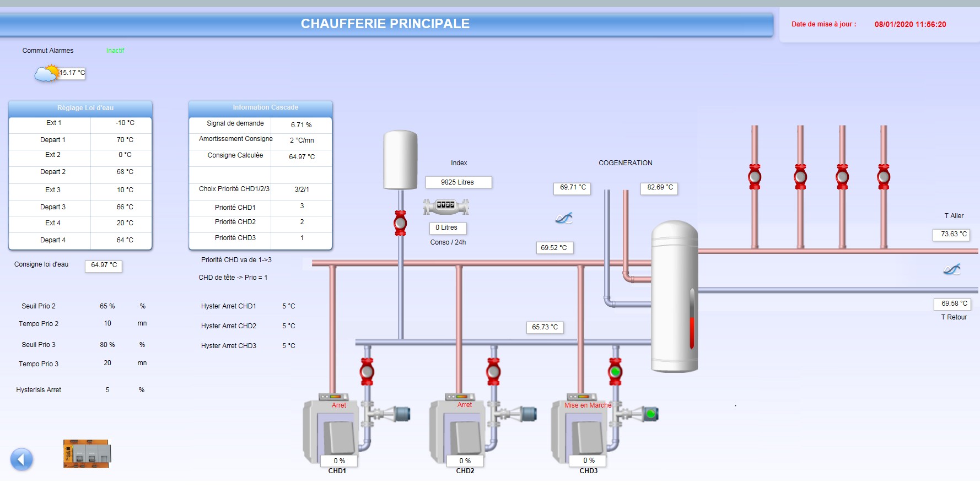
Task: Select the white expansion tank graphic
Action: click(x=400, y=160)
